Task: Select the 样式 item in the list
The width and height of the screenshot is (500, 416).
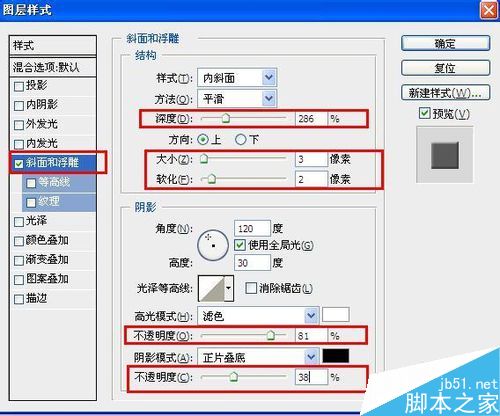Action: click(x=53, y=45)
